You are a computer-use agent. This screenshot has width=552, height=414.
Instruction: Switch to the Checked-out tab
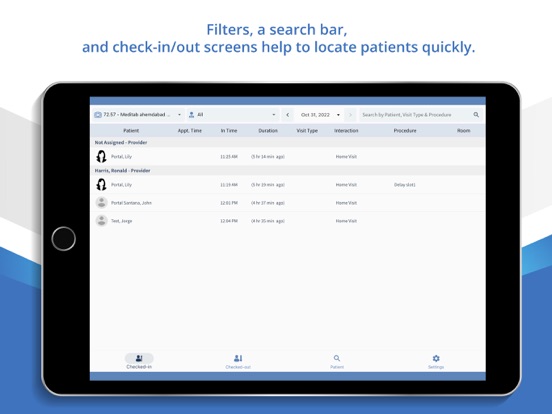click(x=238, y=361)
